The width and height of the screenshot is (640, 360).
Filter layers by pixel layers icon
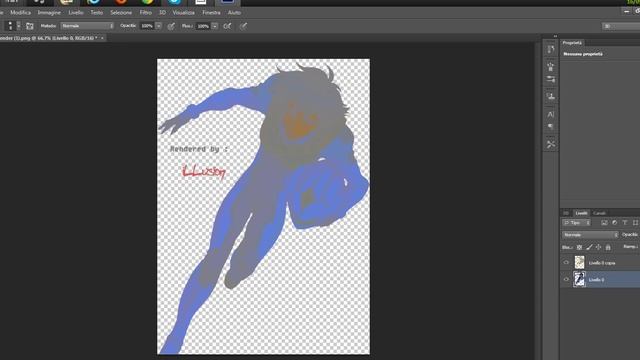click(604, 223)
